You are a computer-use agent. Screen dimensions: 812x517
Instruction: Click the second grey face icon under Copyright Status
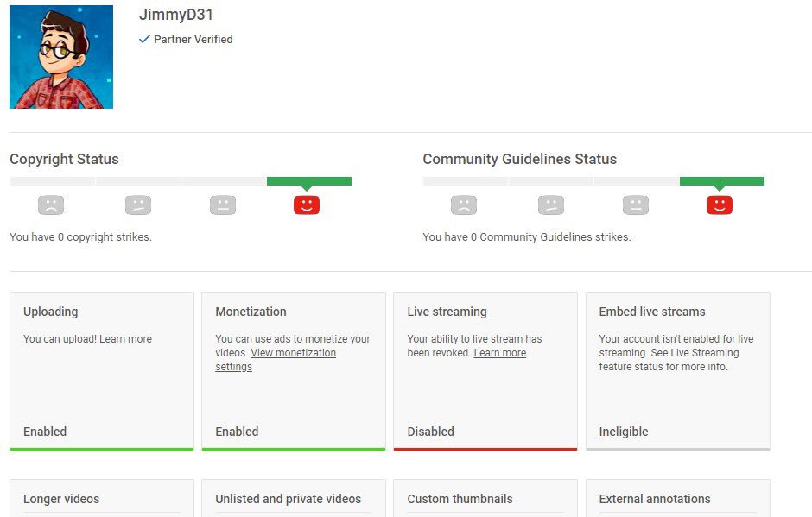tap(137, 205)
